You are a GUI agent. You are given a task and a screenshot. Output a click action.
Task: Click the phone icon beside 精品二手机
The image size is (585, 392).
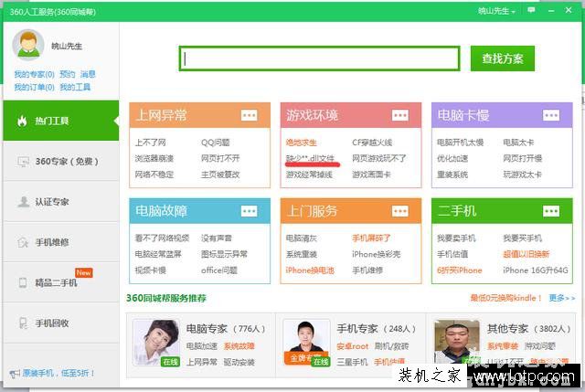(x=23, y=282)
